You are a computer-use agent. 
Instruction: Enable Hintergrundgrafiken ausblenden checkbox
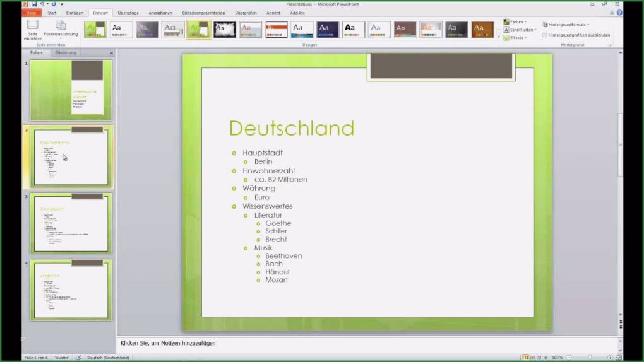coord(544,35)
